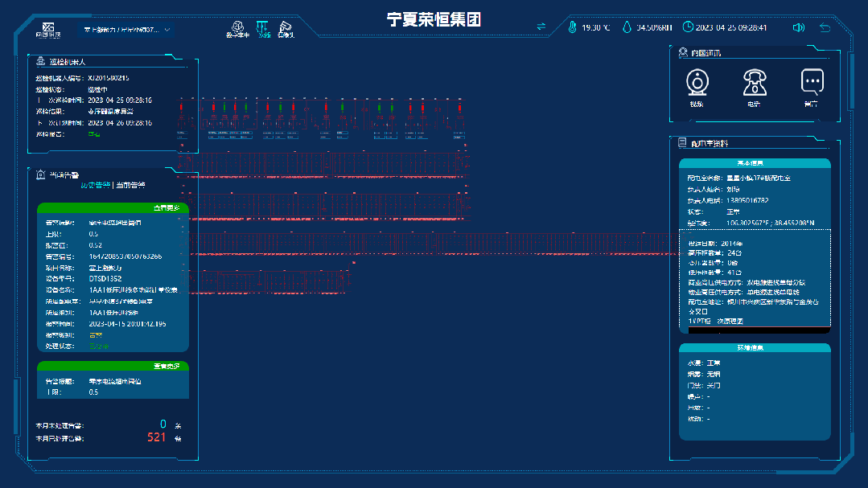Click the humidity reading 34.50%RH
Screen dimensions: 868x488
[654, 27]
